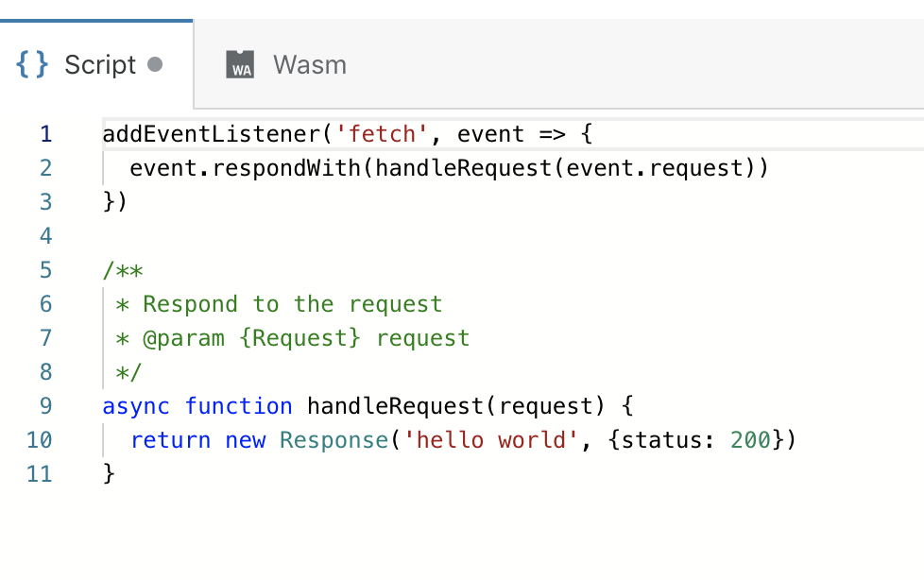The width and height of the screenshot is (924, 580).
Task: Place cursor on 'fetch' string literal
Action: 382,134
